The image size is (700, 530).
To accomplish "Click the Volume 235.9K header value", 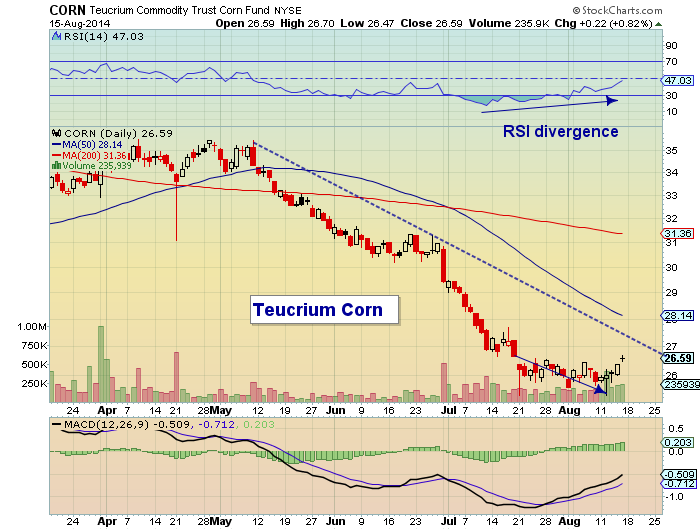I will point(509,24).
